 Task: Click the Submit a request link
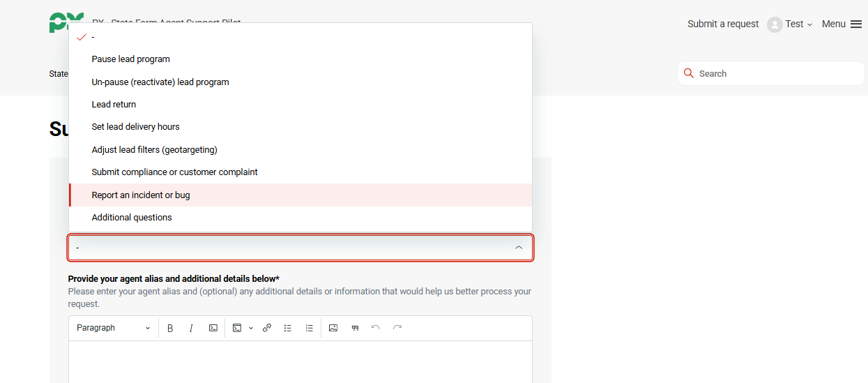click(x=723, y=24)
